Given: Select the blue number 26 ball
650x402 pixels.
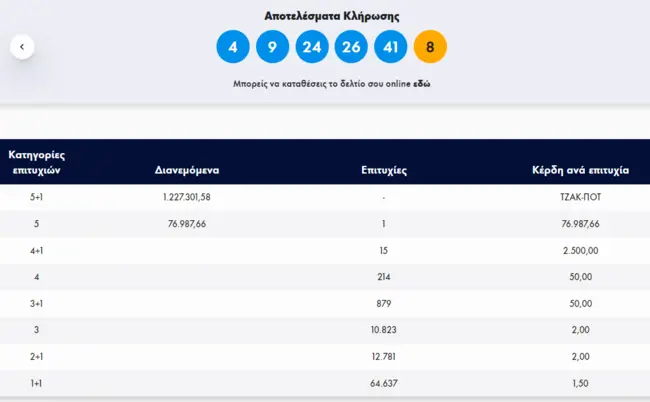Looking at the screenshot, I should click(351, 47).
